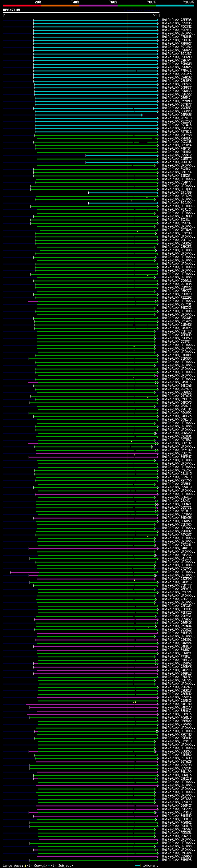Click hit label UniRef100_B4KXA8

[177, 386]
